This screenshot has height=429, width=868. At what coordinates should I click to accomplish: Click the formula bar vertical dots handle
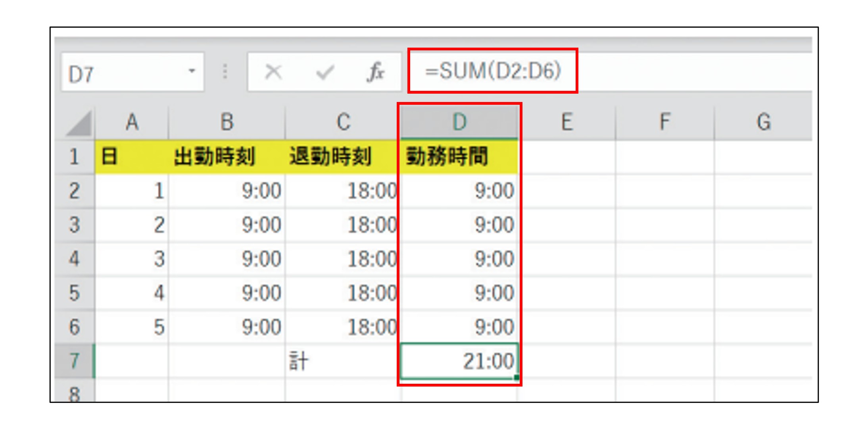point(225,72)
